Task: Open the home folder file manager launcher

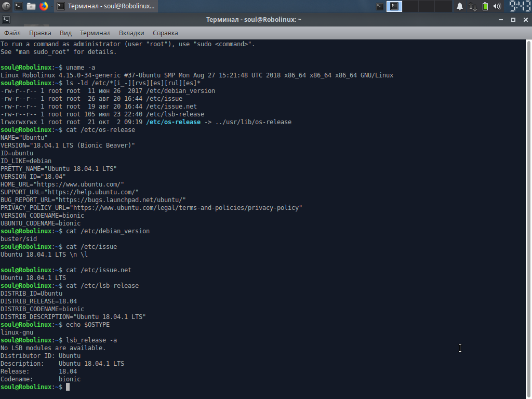Action: [x=31, y=6]
